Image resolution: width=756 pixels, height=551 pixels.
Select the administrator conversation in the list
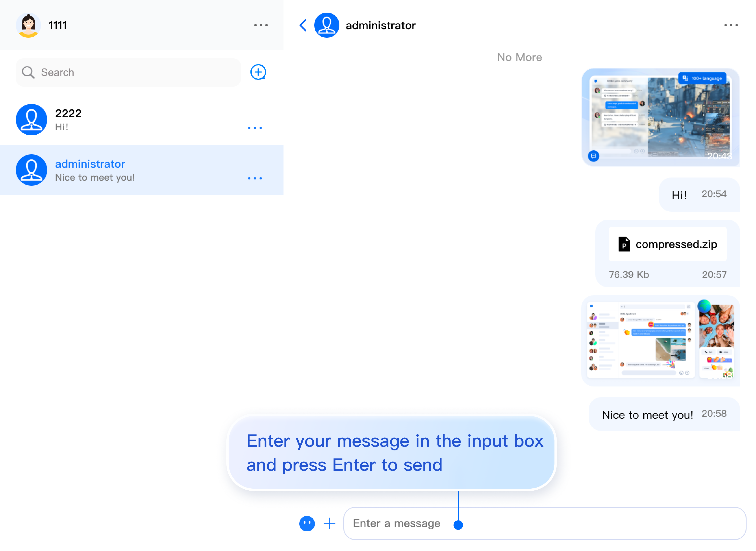(x=142, y=170)
